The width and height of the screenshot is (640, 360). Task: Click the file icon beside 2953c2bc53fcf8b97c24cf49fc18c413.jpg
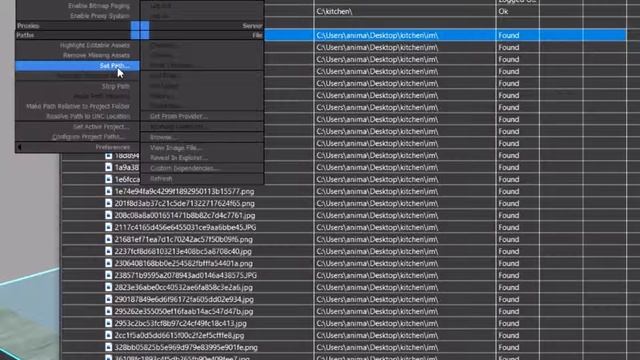pyautogui.click(x=108, y=323)
